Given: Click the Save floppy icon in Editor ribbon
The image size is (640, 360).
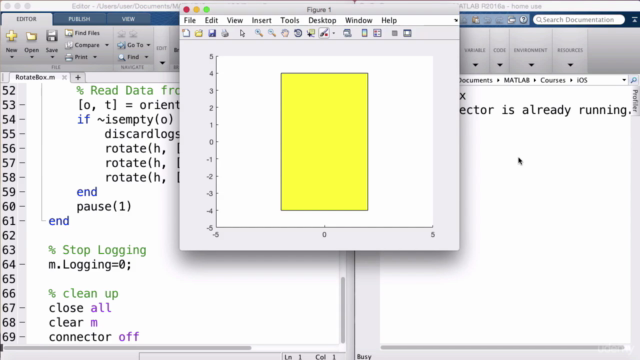Looking at the screenshot, I should (x=51, y=36).
